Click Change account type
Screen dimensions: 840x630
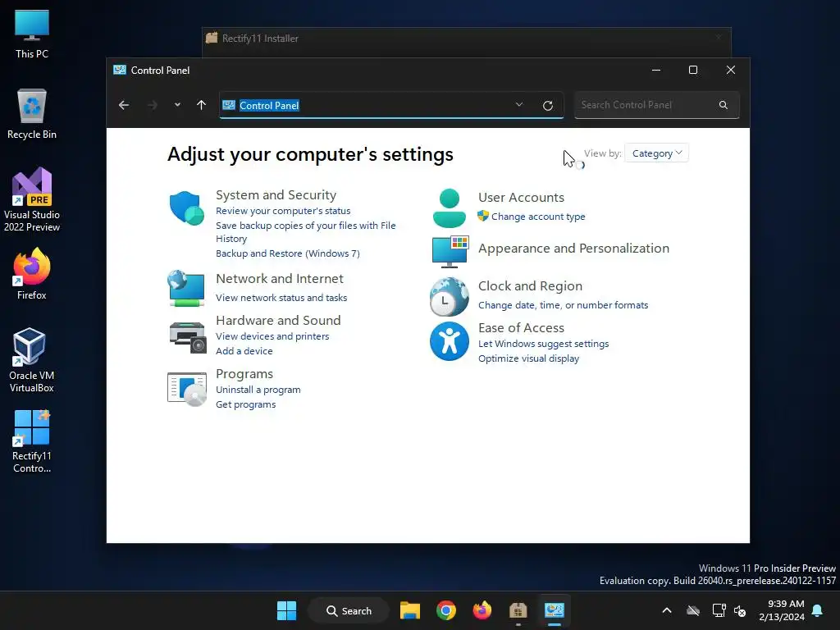(538, 217)
